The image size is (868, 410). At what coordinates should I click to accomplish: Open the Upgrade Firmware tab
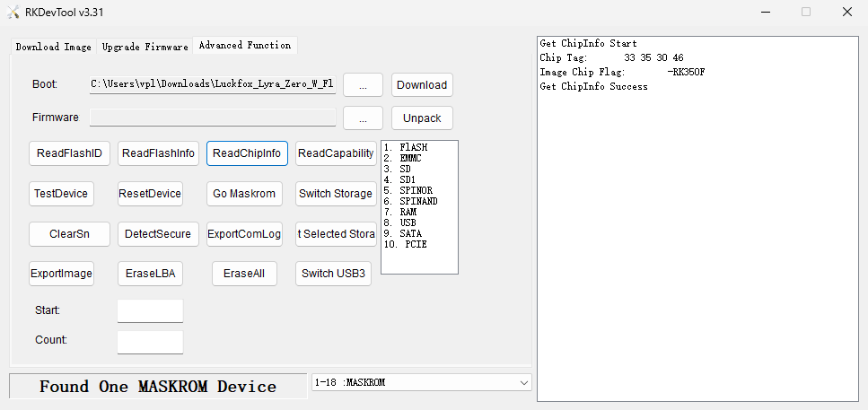click(145, 47)
